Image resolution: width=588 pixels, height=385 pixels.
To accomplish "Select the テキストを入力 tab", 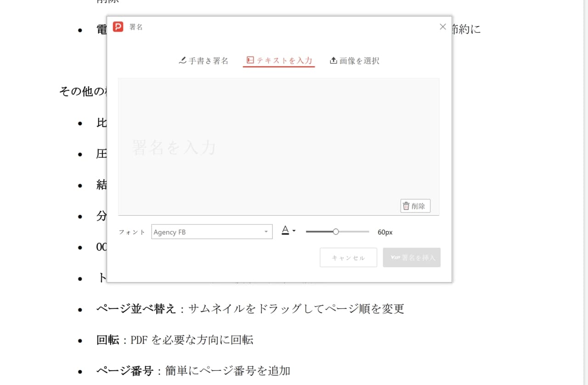I will (x=279, y=60).
